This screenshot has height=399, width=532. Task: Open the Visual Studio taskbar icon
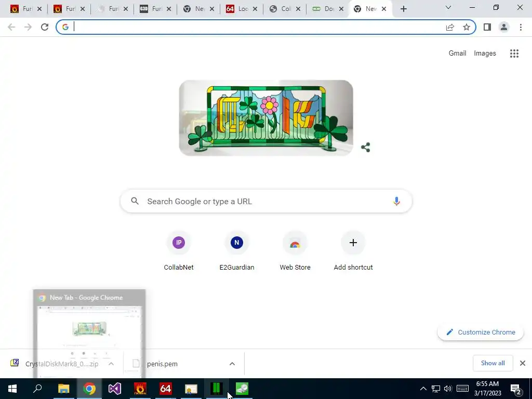(x=115, y=389)
